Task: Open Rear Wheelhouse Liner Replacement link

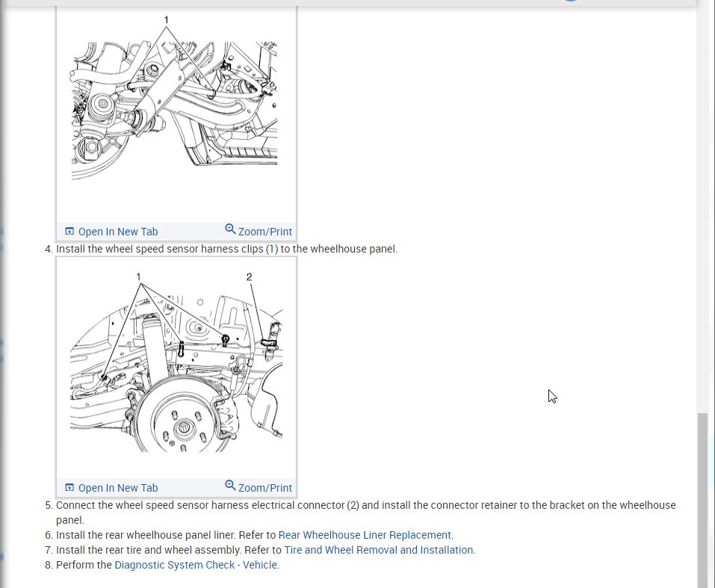Action: click(x=365, y=535)
